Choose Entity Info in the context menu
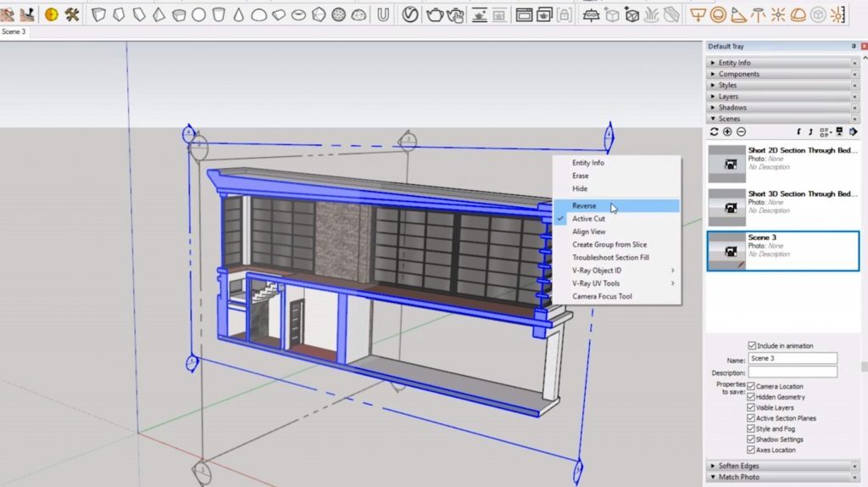The width and height of the screenshot is (868, 487). click(x=617, y=163)
